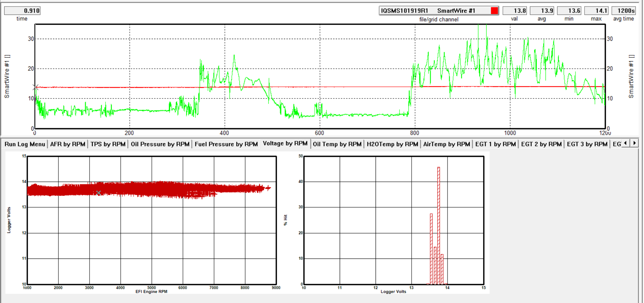The width and height of the screenshot is (644, 303).
Task: Click the avg time field showing 1200s
Action: click(x=624, y=11)
